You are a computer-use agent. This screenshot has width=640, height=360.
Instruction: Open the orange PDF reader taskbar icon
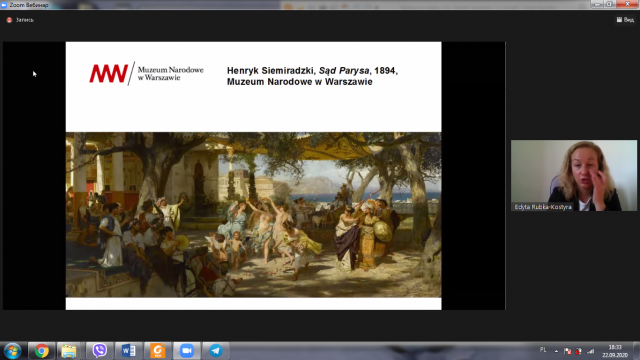pos(158,351)
